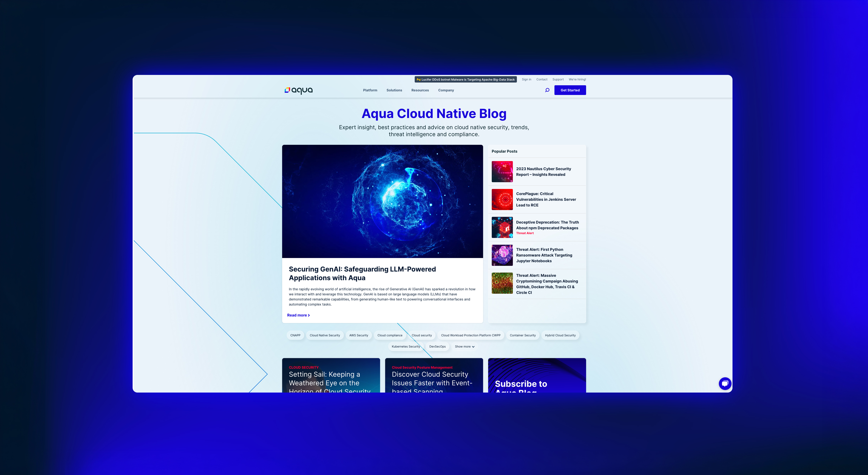Filter by Container Security tag

[x=523, y=335]
